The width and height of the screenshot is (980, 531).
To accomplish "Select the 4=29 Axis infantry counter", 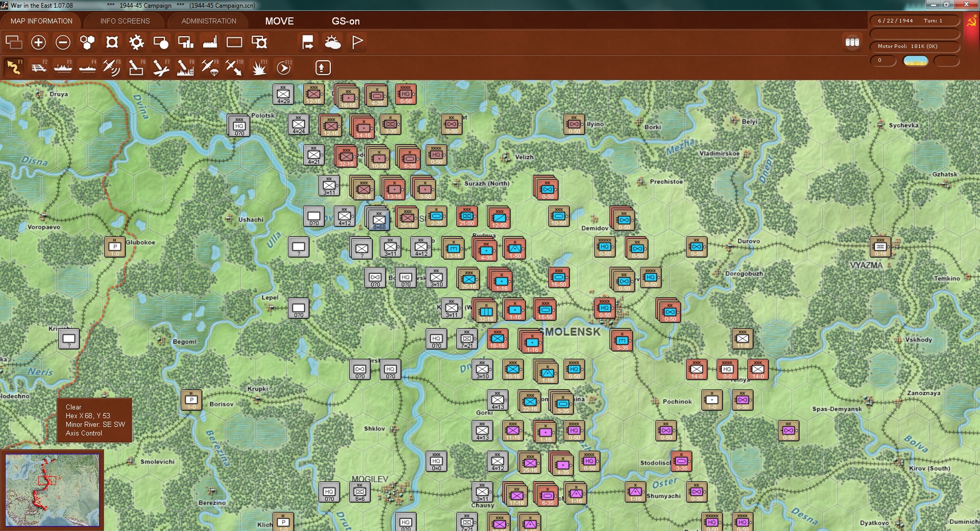I will click(283, 94).
